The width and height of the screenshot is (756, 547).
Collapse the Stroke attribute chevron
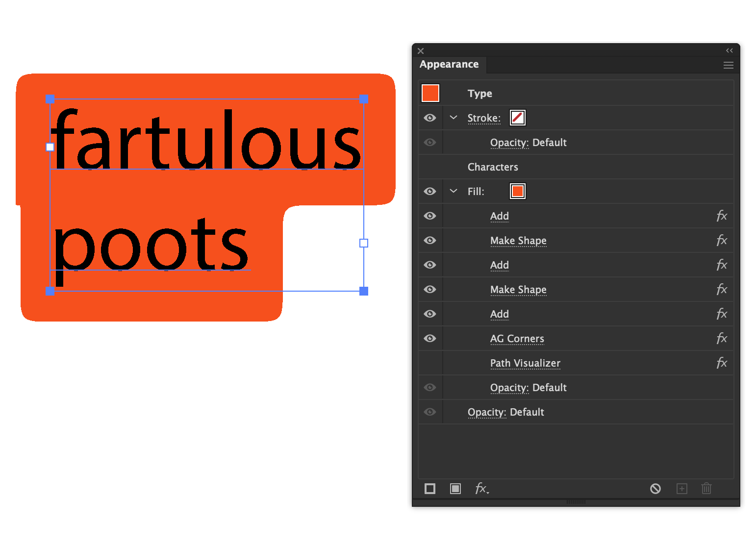tap(454, 118)
